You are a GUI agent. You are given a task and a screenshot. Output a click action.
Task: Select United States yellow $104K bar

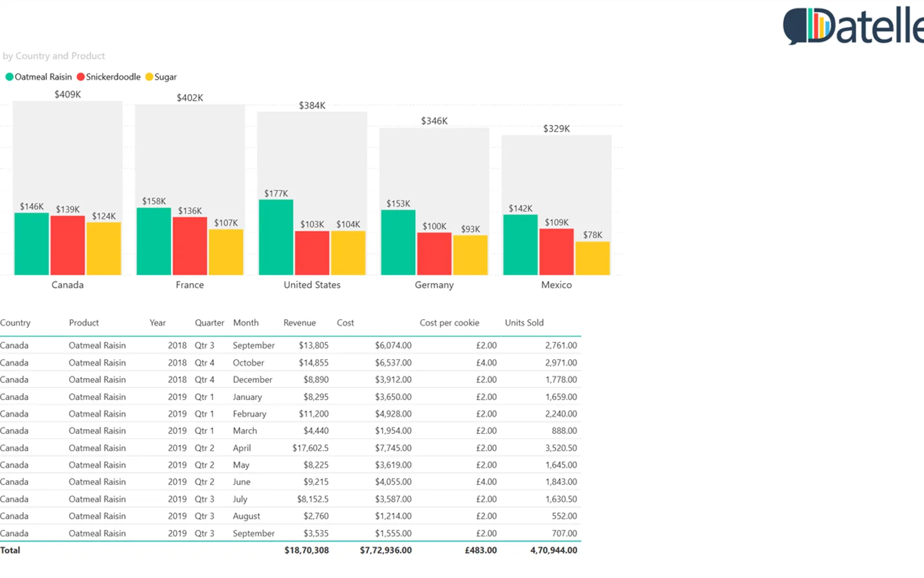click(348, 253)
